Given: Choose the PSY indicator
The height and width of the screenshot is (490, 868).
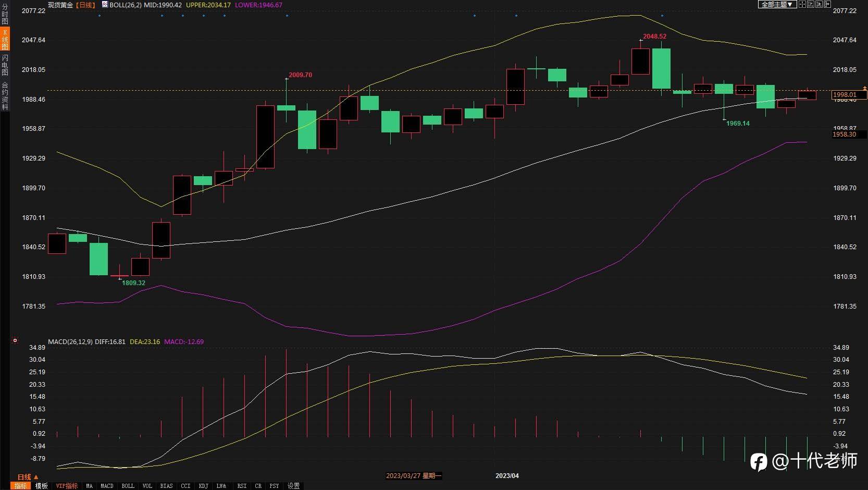Looking at the screenshot, I should [x=274, y=486].
